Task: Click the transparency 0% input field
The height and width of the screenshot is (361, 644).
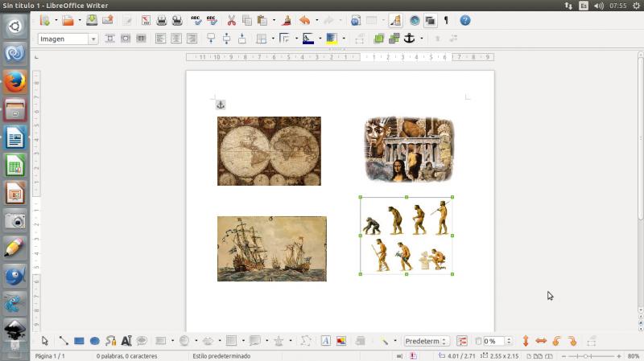Action: [493, 341]
